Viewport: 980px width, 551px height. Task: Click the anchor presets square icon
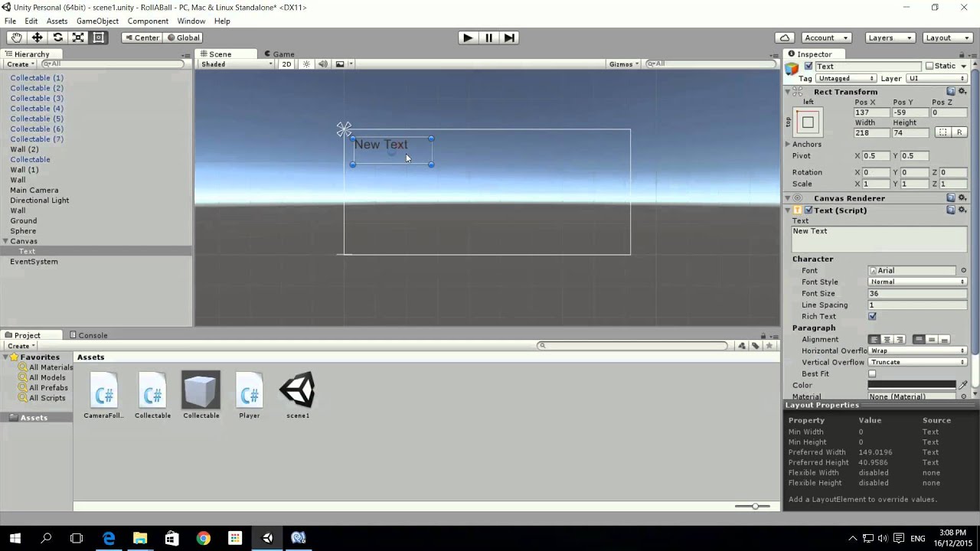coord(808,122)
